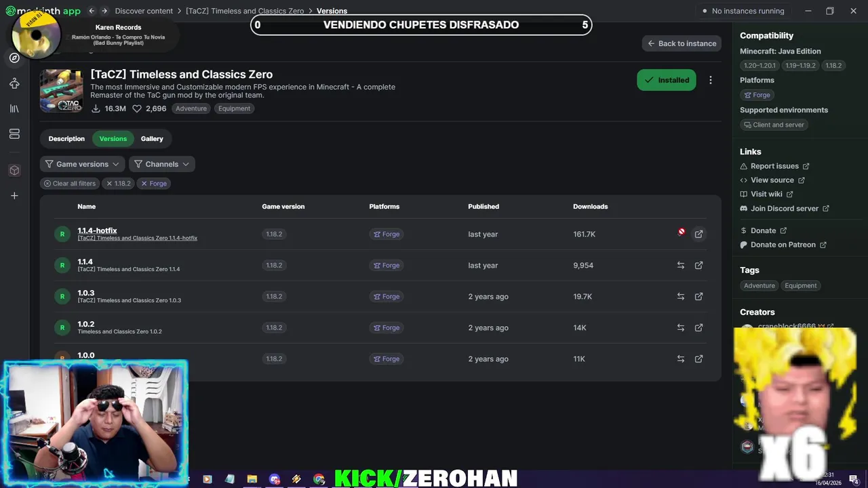Switch to the Gallery tab

coord(152,139)
